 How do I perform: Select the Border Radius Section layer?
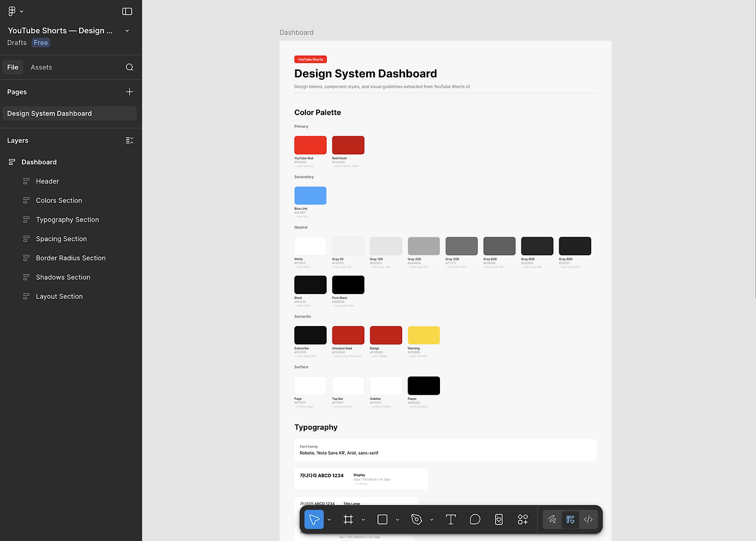pos(71,258)
